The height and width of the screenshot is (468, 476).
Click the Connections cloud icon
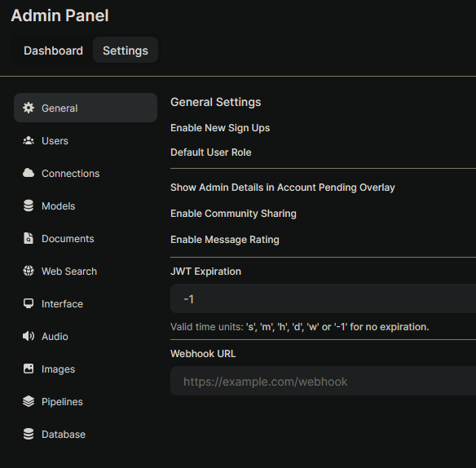29,173
